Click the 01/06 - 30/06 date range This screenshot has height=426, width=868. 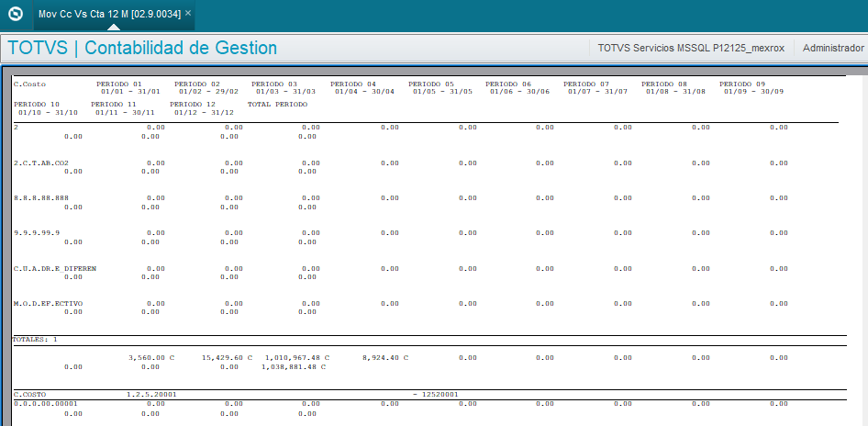520,92
